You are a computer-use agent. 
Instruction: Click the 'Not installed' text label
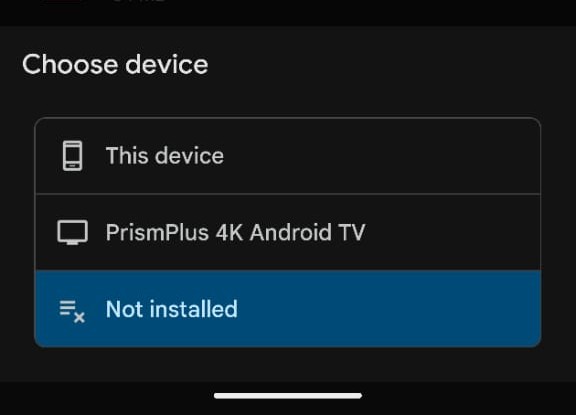pos(172,309)
